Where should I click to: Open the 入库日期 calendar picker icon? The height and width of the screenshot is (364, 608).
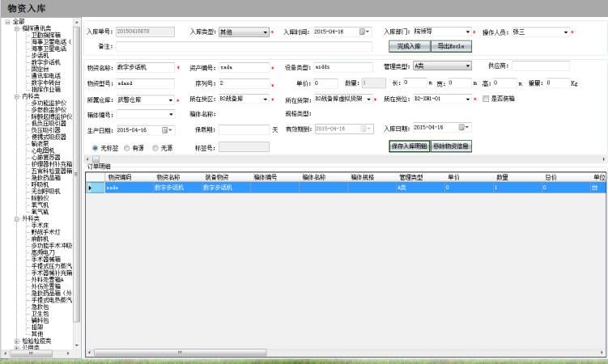point(461,128)
